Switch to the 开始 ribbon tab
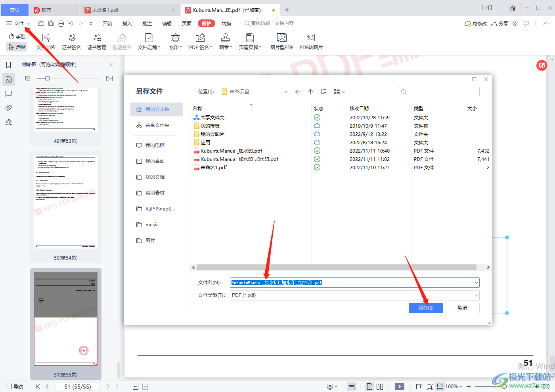This screenshot has width=555, height=392. (107, 23)
